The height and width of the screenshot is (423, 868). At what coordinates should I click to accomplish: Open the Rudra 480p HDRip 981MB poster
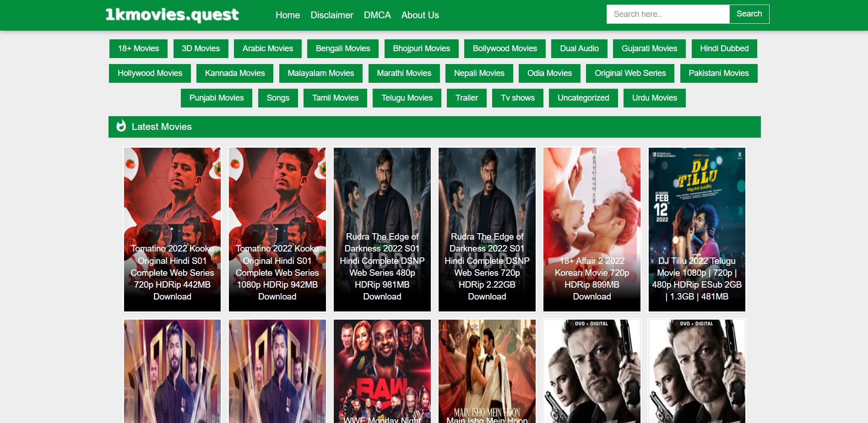coord(382,230)
